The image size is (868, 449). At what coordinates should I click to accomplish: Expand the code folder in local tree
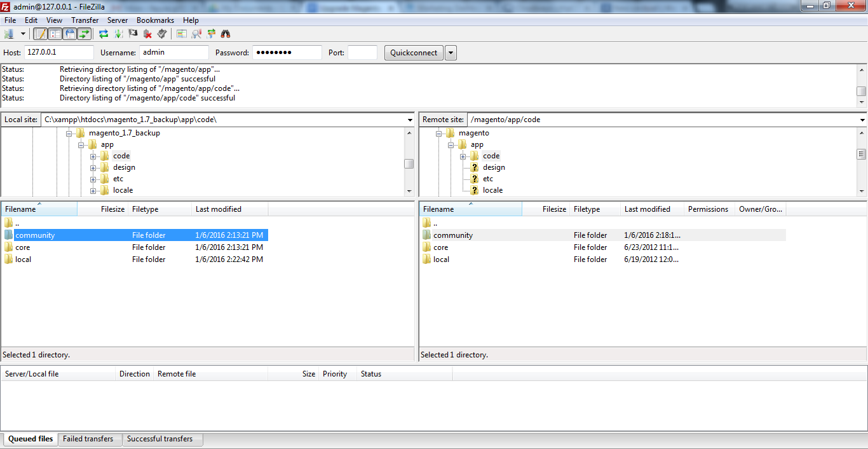click(93, 156)
